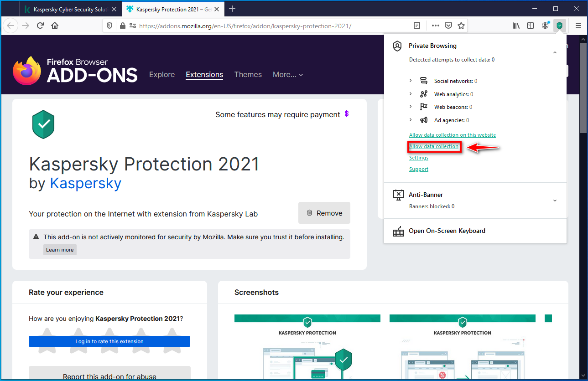Open the More... dropdown in site navigation

(x=288, y=75)
